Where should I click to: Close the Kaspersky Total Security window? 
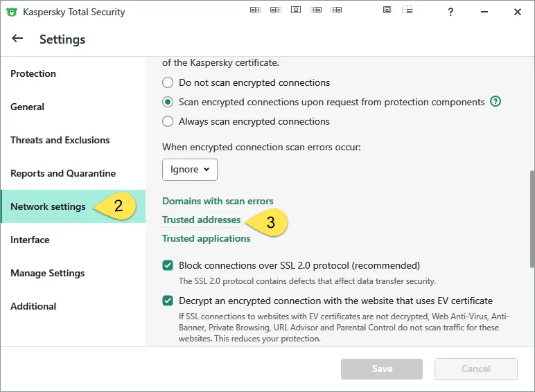(x=518, y=12)
